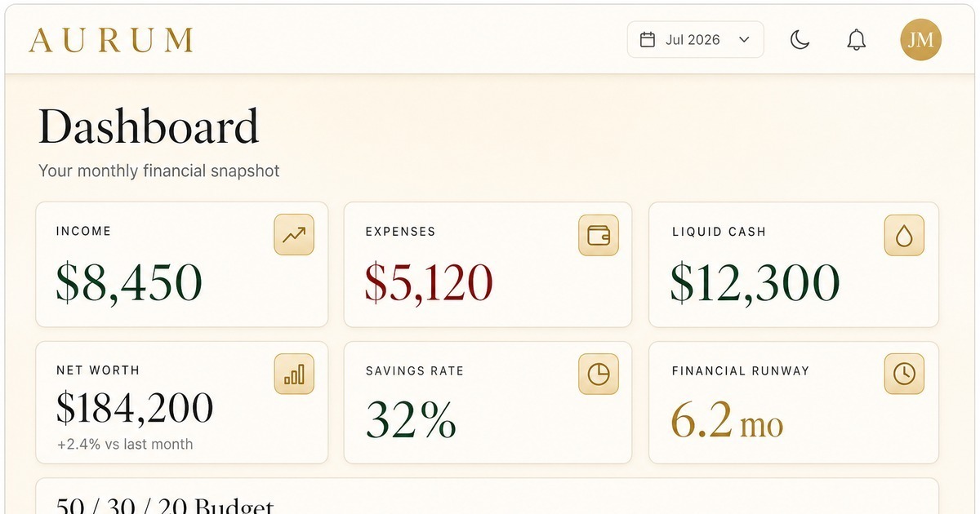Image resolution: width=980 pixels, height=514 pixels.
Task: Toggle dark mode with the moon icon
Action: (800, 40)
